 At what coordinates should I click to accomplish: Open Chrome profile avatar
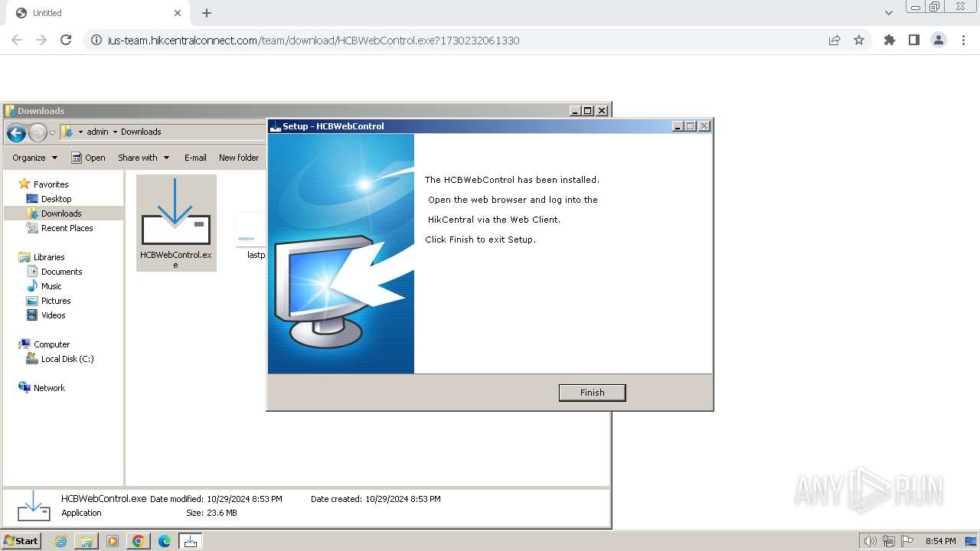(x=939, y=40)
